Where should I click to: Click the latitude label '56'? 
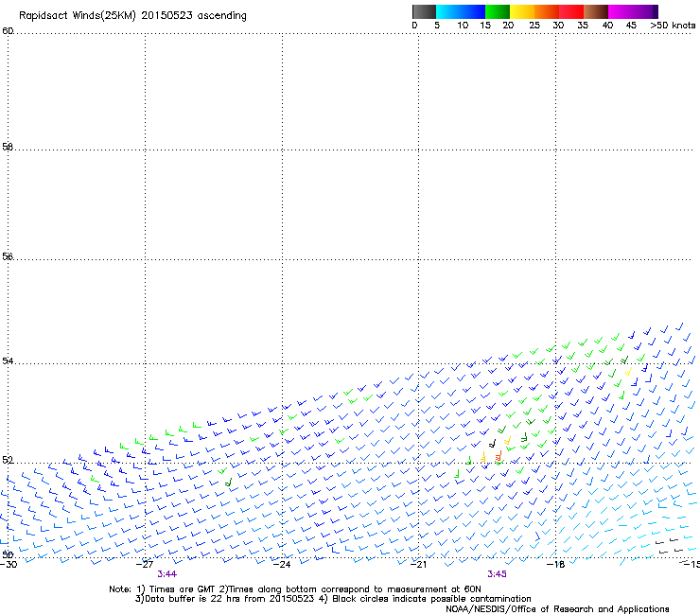pos(8,256)
